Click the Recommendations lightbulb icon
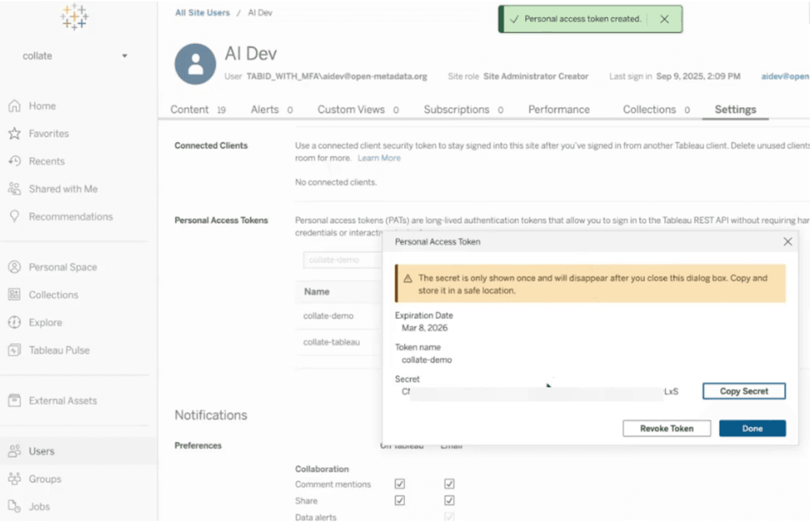 14,217
